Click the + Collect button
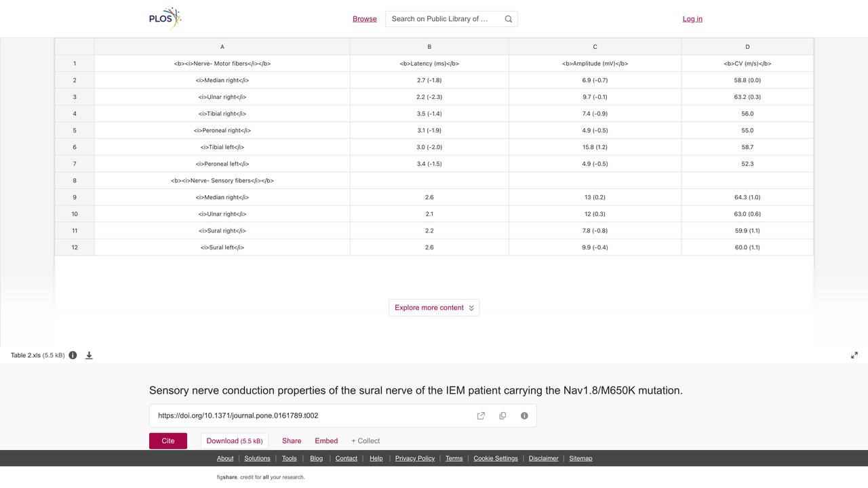 [366, 441]
